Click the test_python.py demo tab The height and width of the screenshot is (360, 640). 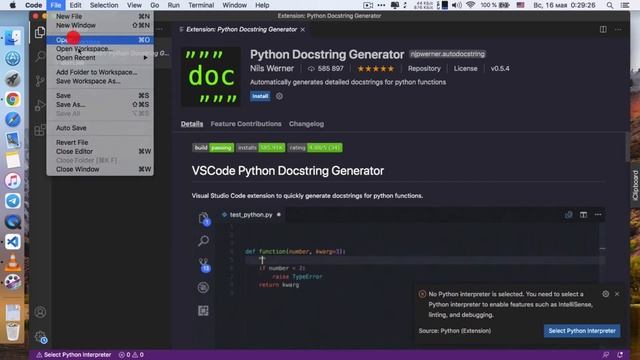pos(251,215)
